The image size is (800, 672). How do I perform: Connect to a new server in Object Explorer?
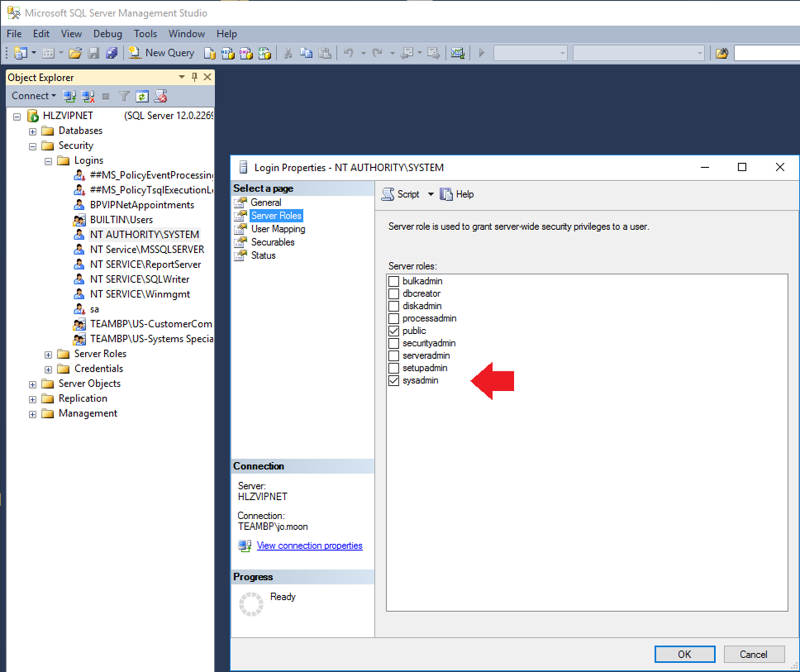(69, 96)
